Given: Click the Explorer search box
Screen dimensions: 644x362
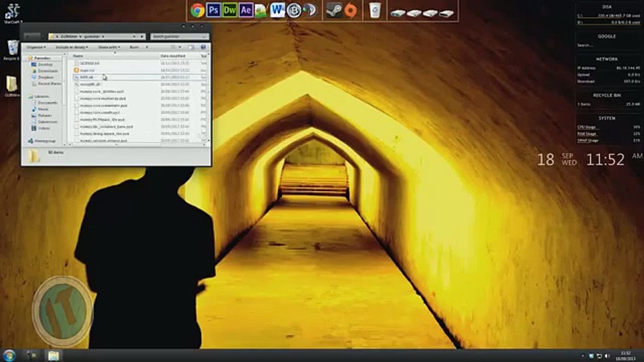Looking at the screenshot, I should [x=180, y=37].
